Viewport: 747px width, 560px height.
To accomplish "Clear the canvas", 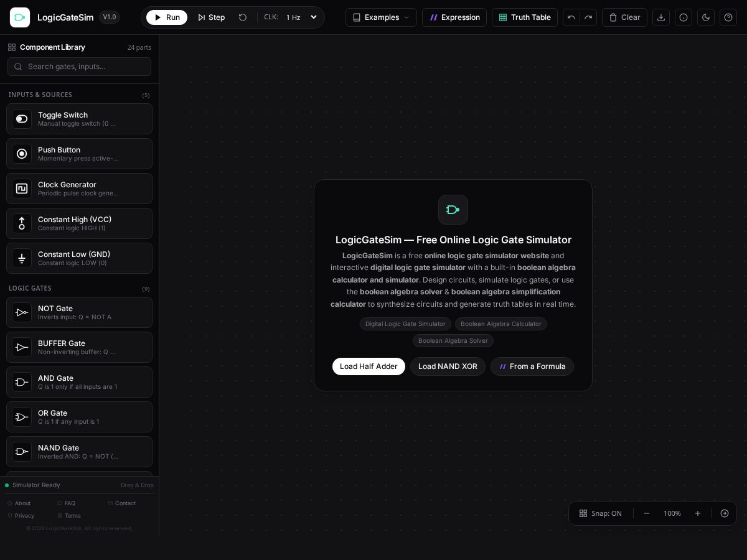I will (624, 17).
